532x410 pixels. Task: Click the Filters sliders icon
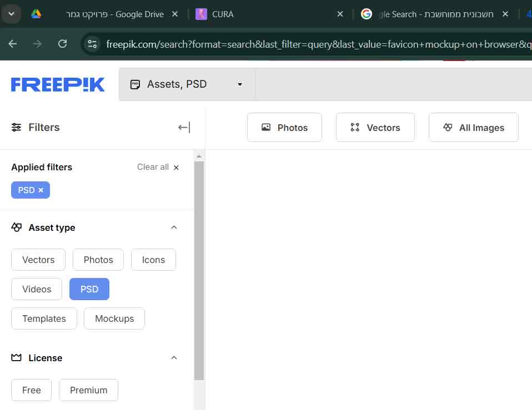point(16,128)
